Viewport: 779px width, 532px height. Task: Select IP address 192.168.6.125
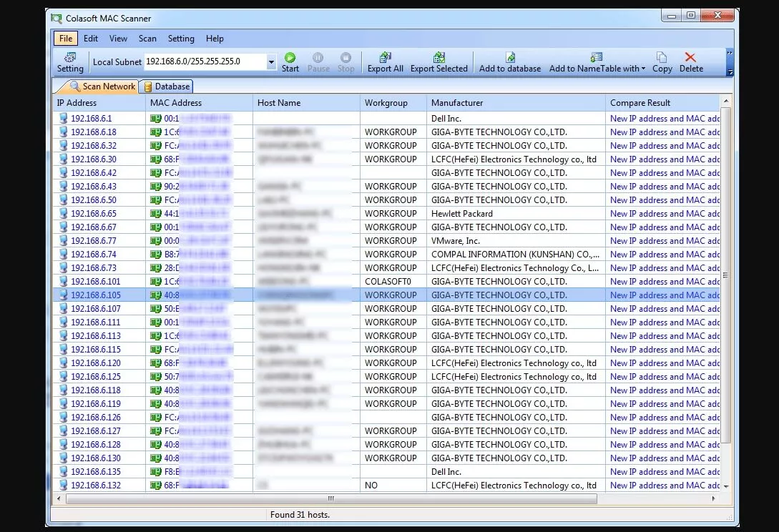coord(95,377)
